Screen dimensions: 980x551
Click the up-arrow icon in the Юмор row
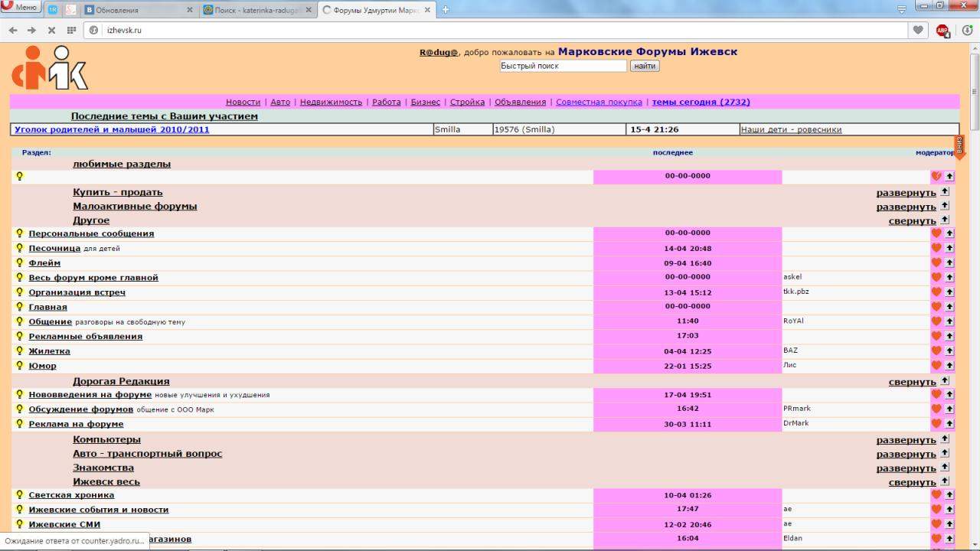click(949, 367)
